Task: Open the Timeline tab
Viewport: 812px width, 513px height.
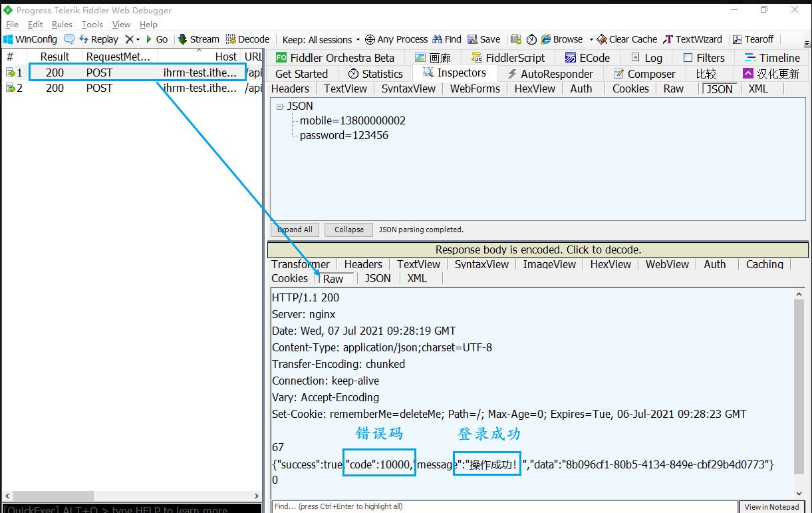Action: [772, 58]
